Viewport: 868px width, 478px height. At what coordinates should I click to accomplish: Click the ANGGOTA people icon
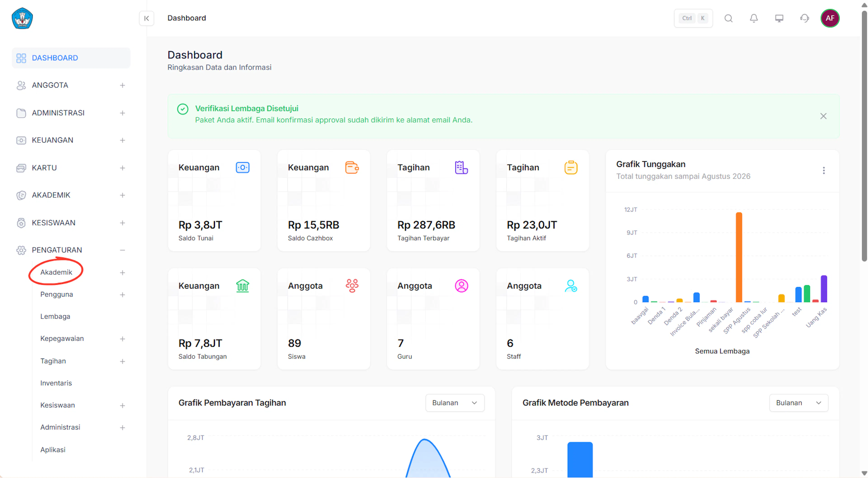(x=21, y=86)
